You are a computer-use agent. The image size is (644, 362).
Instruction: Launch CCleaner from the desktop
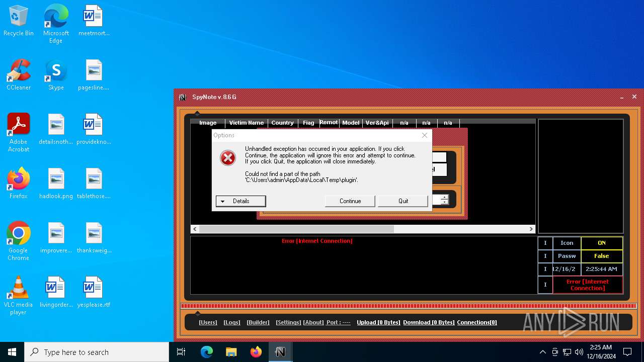coord(19,75)
